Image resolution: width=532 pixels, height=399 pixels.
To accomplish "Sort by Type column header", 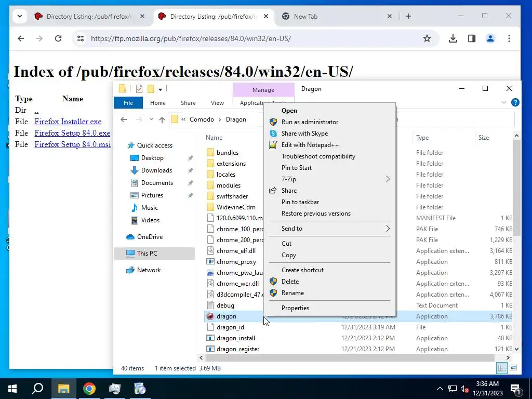I will [x=422, y=138].
